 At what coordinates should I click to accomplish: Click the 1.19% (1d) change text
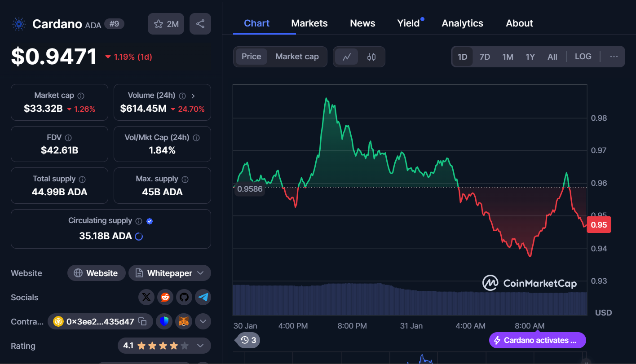tap(132, 57)
